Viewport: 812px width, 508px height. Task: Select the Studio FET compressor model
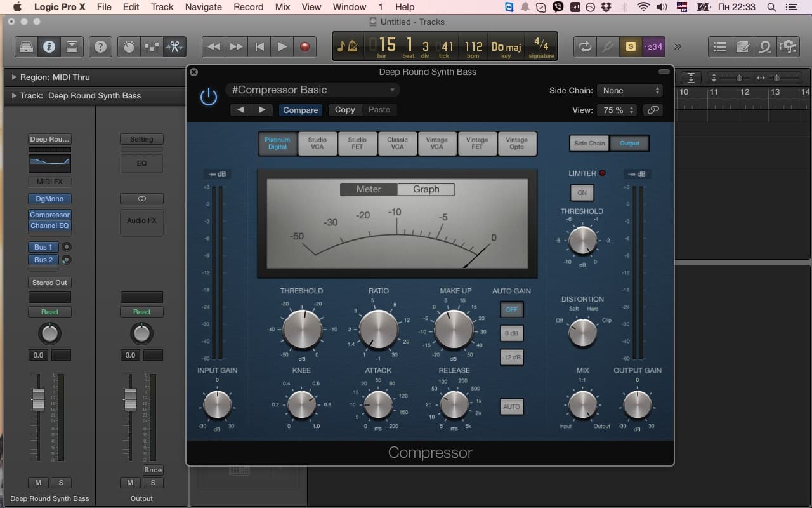[x=357, y=144]
